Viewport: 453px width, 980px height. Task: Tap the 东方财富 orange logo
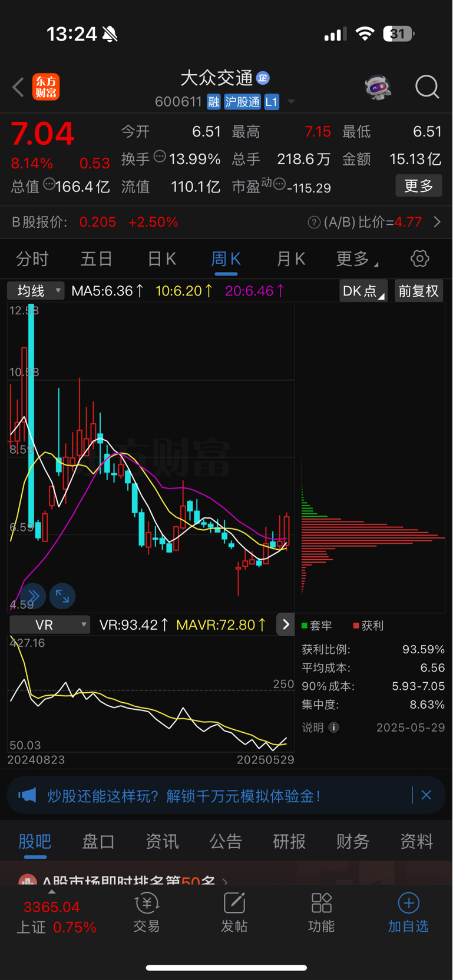[46, 87]
